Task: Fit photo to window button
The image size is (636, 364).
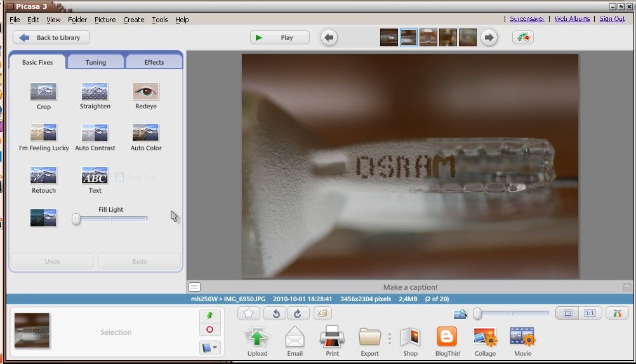Action: tap(568, 313)
